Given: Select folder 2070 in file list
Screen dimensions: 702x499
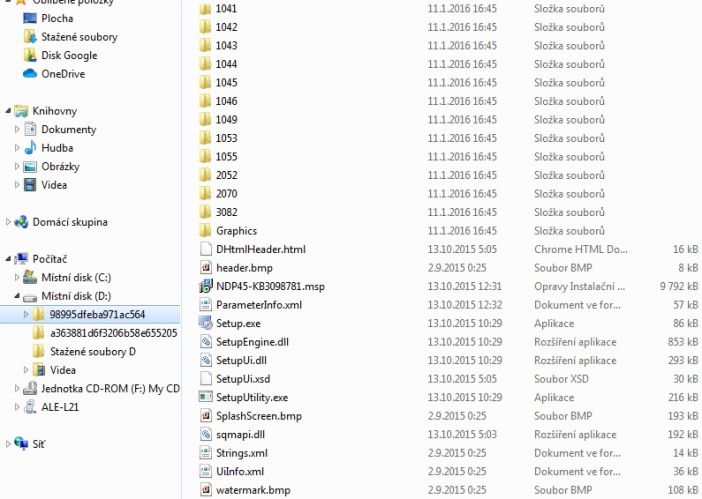Looking at the screenshot, I should 227,193.
